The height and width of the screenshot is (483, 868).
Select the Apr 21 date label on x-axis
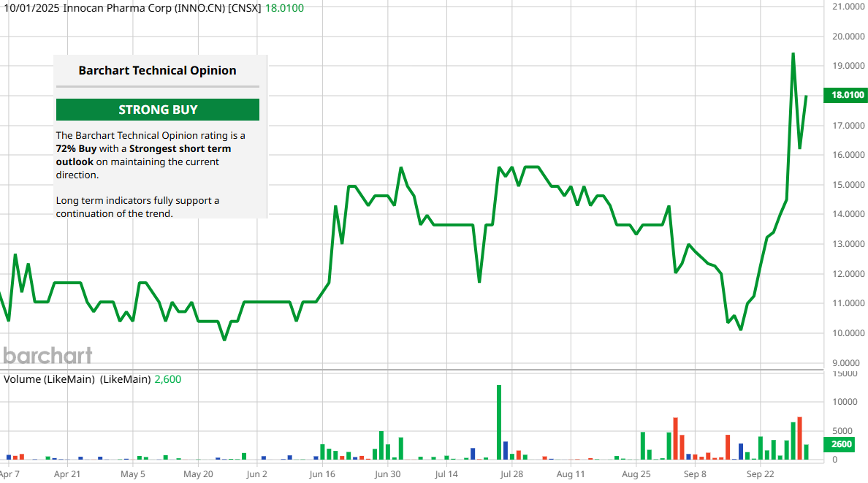pyautogui.click(x=66, y=474)
